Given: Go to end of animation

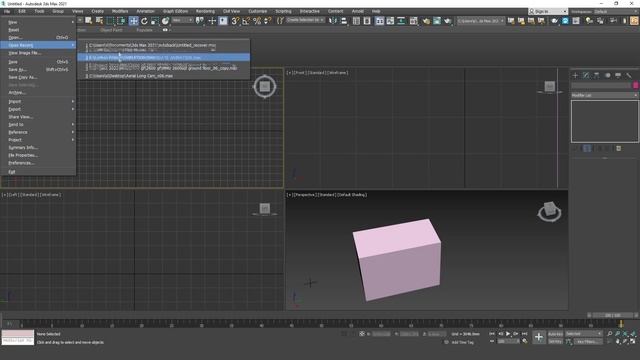Looking at the screenshot, I should point(524,334).
